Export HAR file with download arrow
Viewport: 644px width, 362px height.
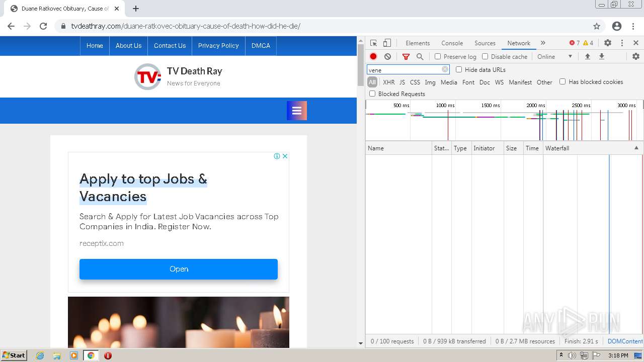[x=601, y=57]
